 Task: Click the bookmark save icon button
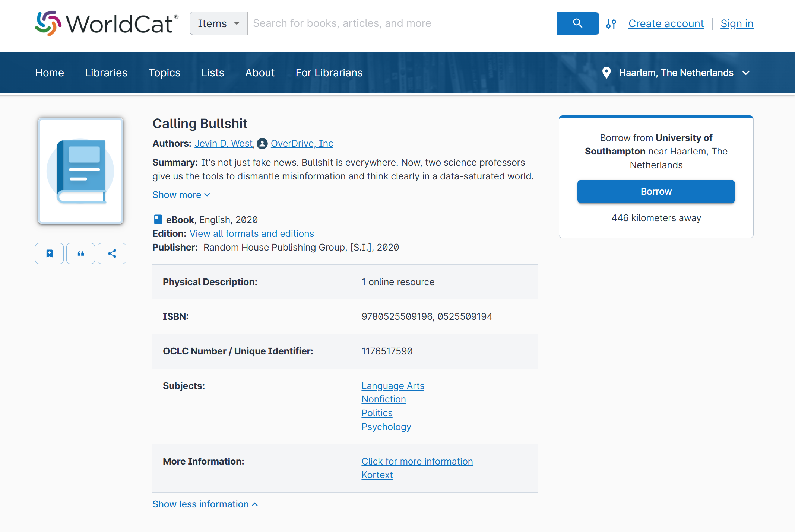click(50, 254)
